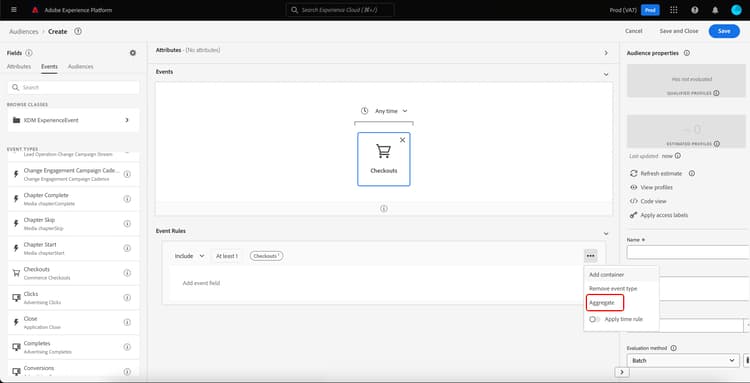This screenshot has width=750, height=383.
Task: Collapse right panel with arrow button
Action: coord(621,372)
